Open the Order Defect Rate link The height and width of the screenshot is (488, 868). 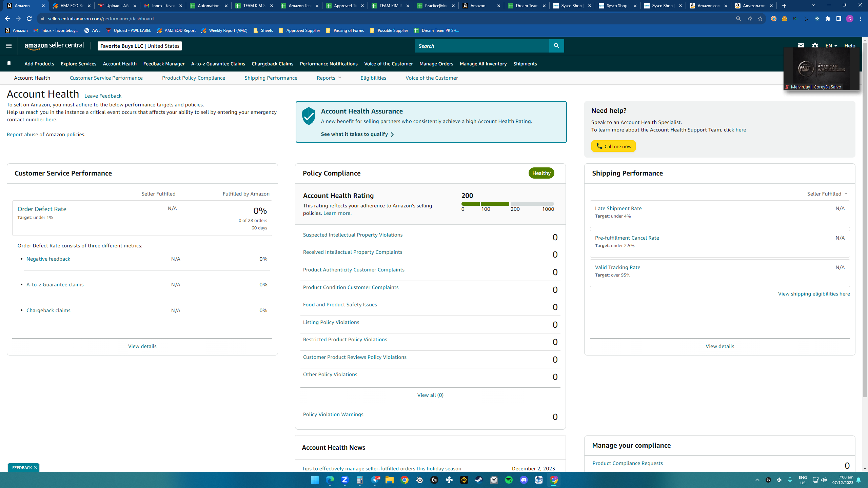[42, 209]
